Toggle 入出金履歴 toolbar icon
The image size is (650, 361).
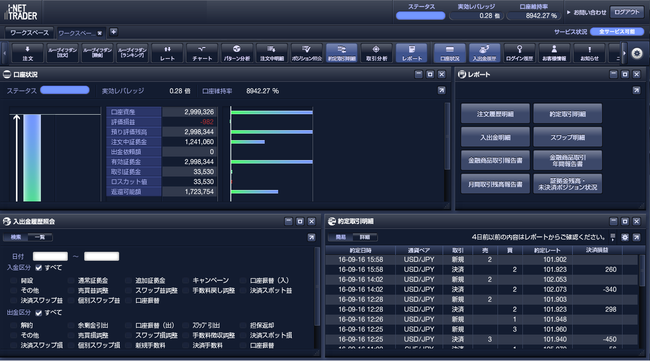pyautogui.click(x=484, y=53)
